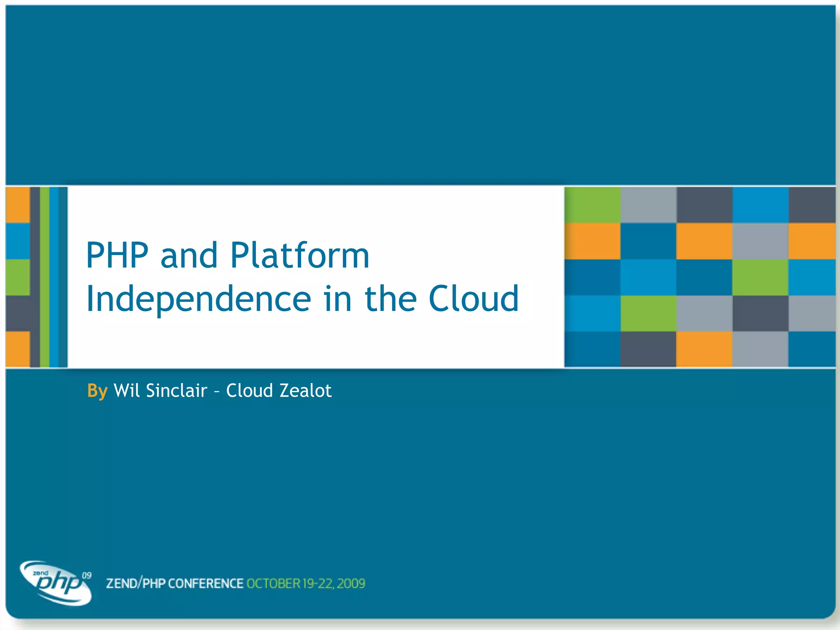The image size is (840, 630).
Task: Pick the green square in mosaic's fourth row
Action: tap(648, 313)
